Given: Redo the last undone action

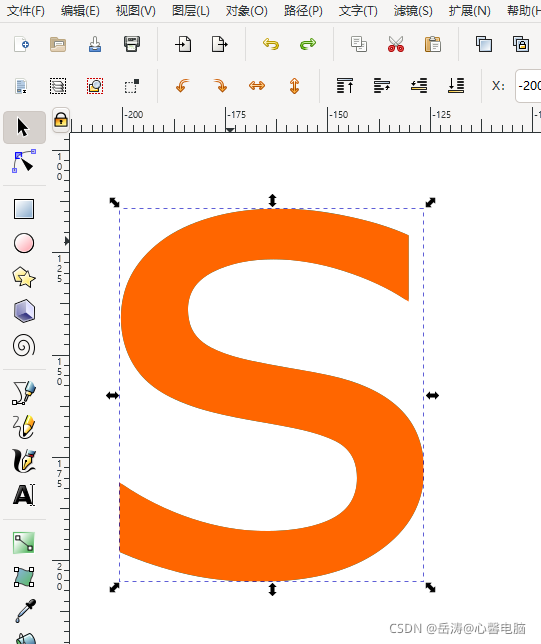Looking at the screenshot, I should (308, 44).
